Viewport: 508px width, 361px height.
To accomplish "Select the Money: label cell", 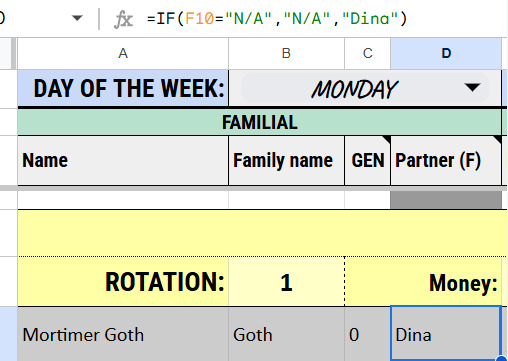I will coord(423,282).
